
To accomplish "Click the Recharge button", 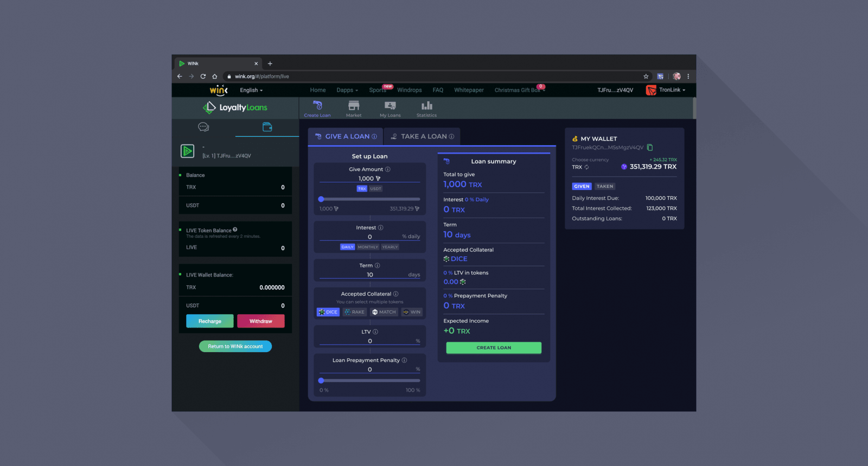I will (210, 321).
